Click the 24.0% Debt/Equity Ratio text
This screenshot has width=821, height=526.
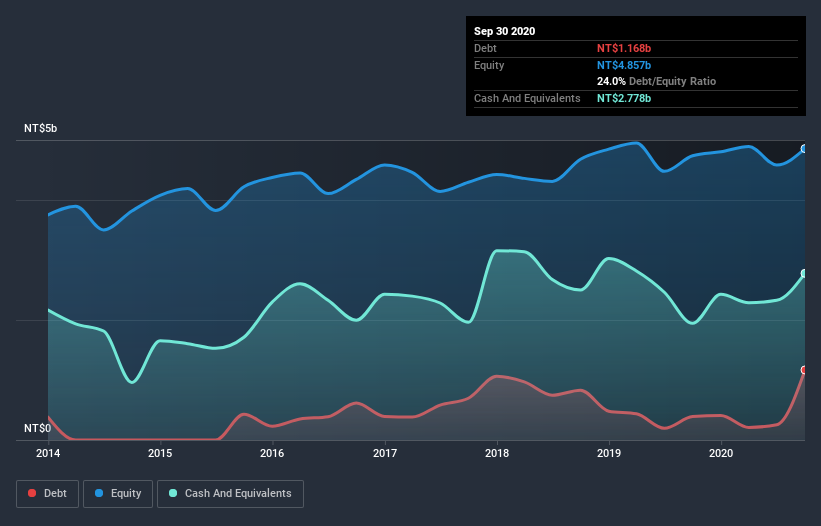click(x=656, y=82)
